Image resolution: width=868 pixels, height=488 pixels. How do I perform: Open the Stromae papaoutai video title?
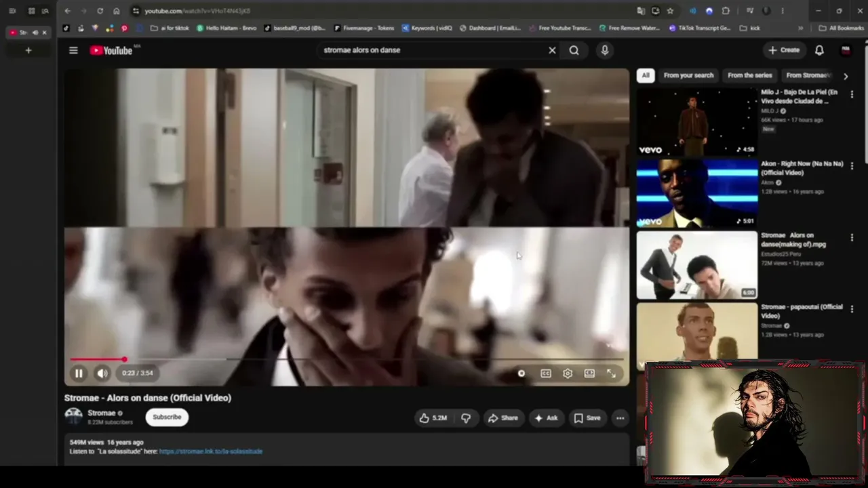click(x=802, y=311)
